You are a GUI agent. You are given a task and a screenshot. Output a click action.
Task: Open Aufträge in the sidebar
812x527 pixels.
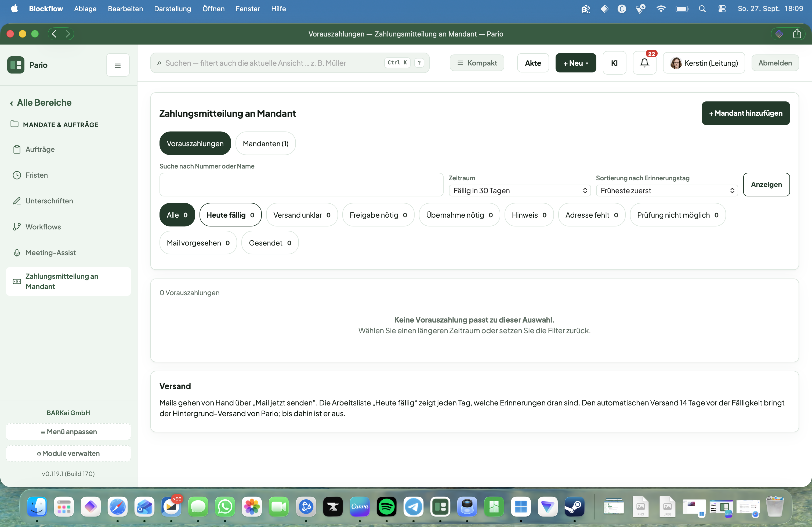pos(68,149)
